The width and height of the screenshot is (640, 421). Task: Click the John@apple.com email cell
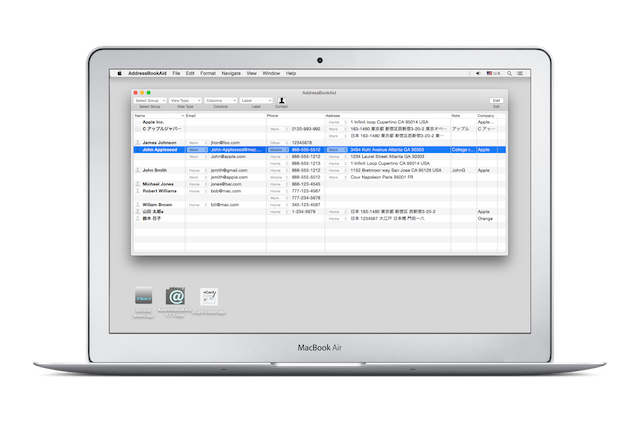point(228,156)
